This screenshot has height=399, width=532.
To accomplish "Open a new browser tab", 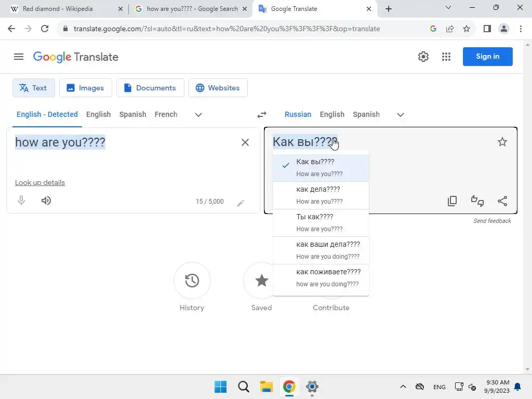I will pos(389,9).
